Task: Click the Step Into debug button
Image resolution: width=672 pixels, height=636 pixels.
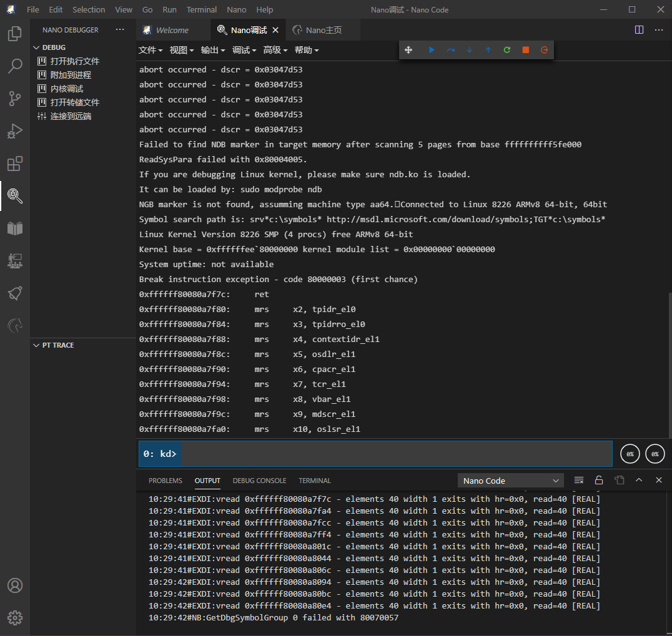Action: (469, 50)
